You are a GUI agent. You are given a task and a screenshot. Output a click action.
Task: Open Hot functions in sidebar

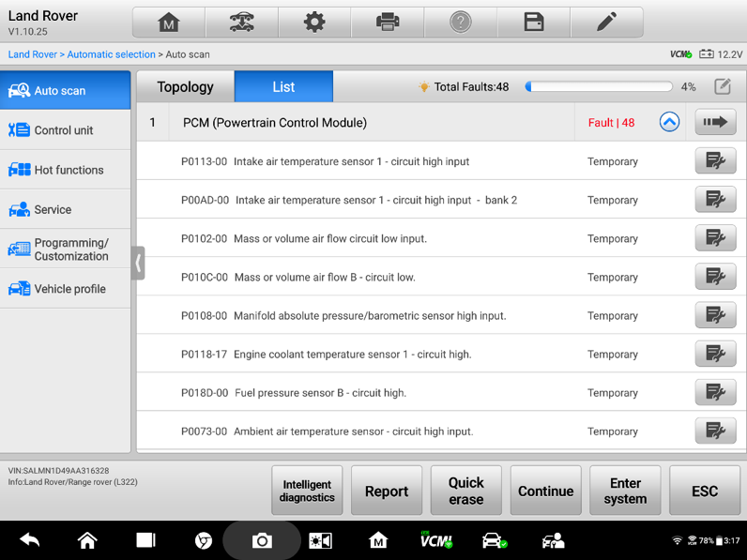coord(66,170)
